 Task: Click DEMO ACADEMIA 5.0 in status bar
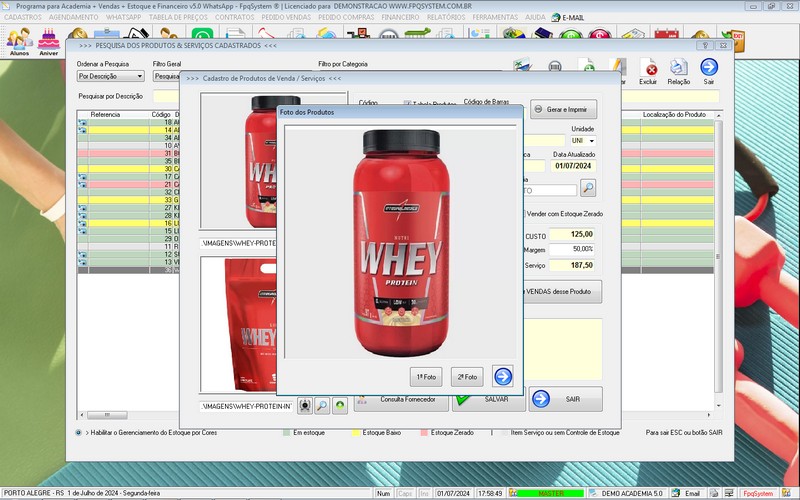pos(632,493)
